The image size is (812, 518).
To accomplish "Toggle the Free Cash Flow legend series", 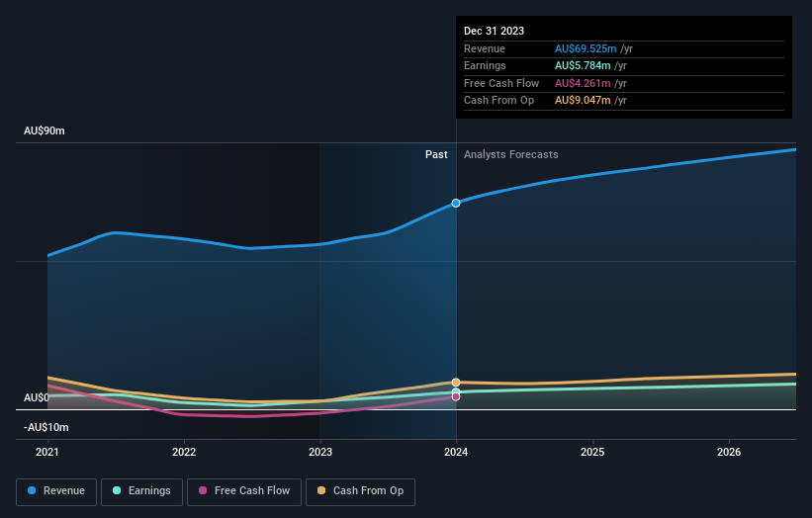I will tap(244, 491).
